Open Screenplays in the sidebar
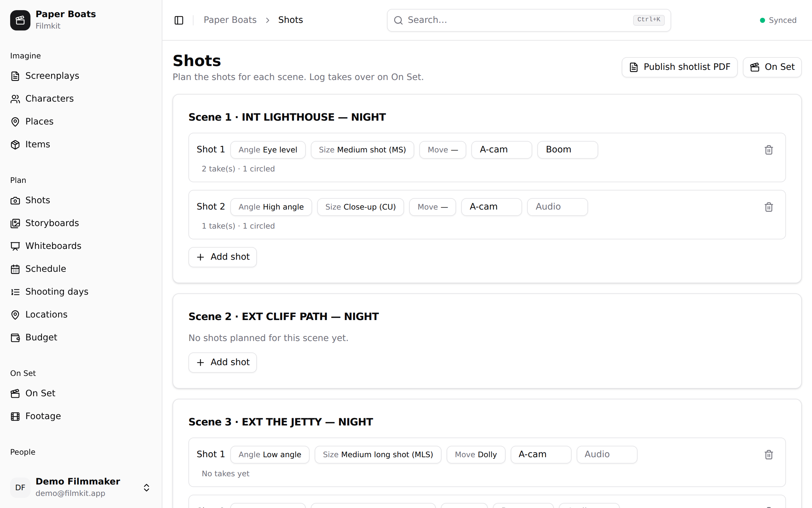This screenshot has width=812, height=508. [81, 76]
